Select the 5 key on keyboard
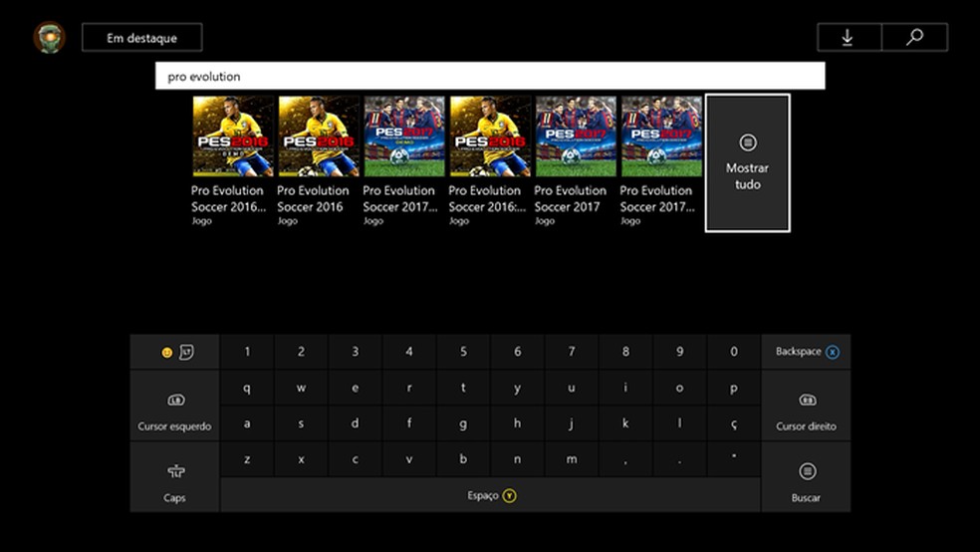 click(x=463, y=352)
